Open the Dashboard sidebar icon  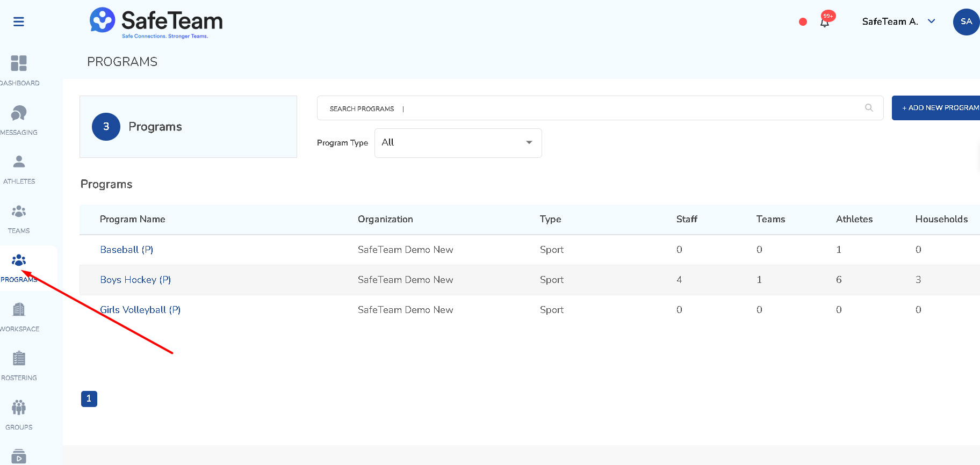19,63
